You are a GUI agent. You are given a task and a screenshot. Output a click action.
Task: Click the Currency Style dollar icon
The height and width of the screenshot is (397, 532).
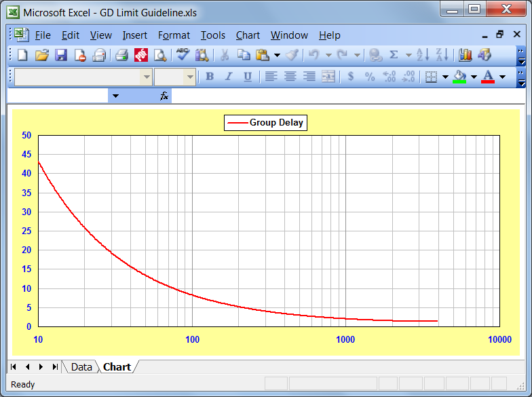click(x=351, y=76)
